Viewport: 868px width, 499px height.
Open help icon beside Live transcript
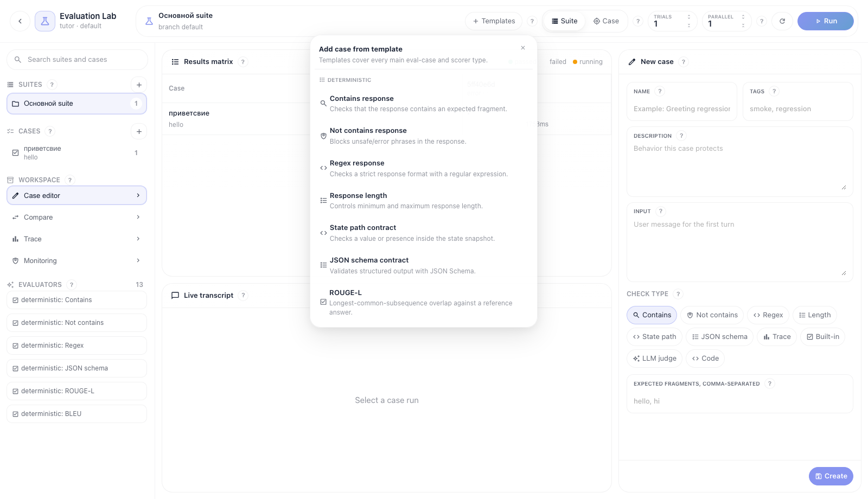click(243, 296)
